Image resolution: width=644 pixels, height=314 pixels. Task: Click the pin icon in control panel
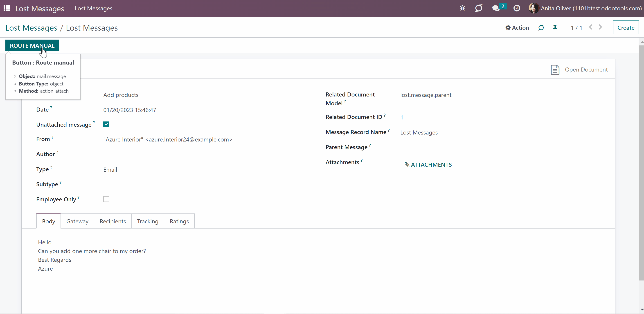[x=555, y=27]
